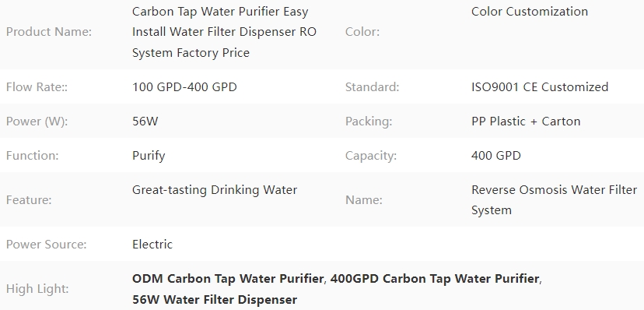Open the 400GPD Carbon Tap Water Purifier link

tap(435, 279)
